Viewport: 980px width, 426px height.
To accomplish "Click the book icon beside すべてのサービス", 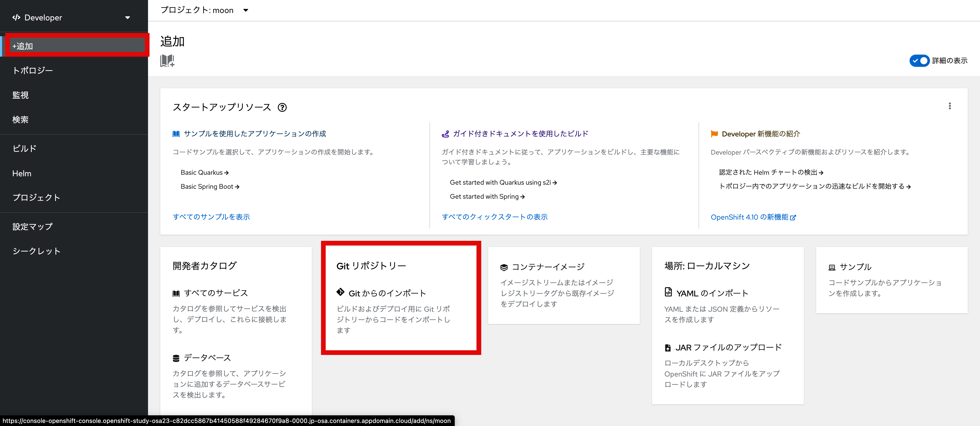I will [176, 293].
